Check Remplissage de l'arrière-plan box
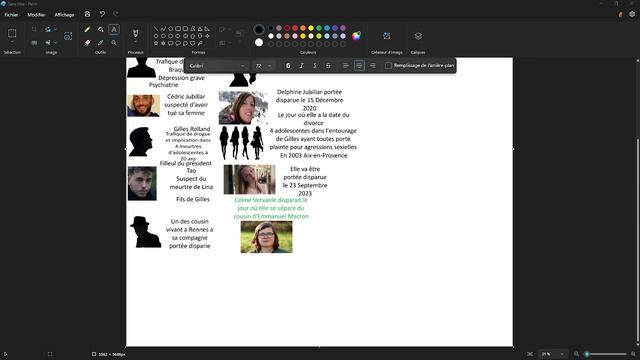 [x=388, y=65]
